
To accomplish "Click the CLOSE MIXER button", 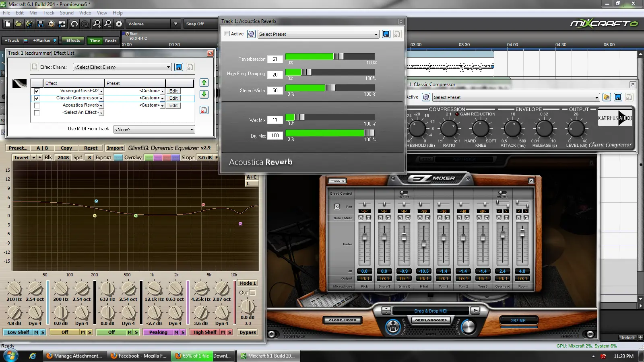I will tap(343, 320).
